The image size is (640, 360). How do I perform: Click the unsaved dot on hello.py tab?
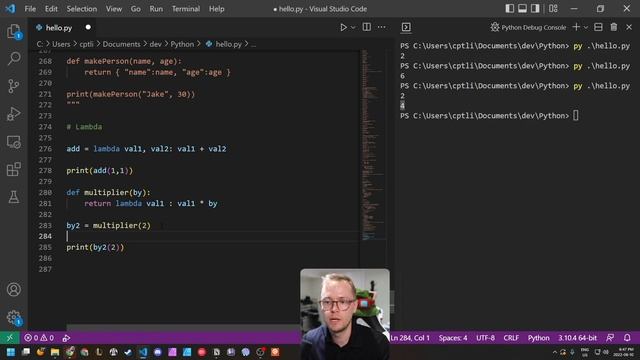tap(88, 27)
